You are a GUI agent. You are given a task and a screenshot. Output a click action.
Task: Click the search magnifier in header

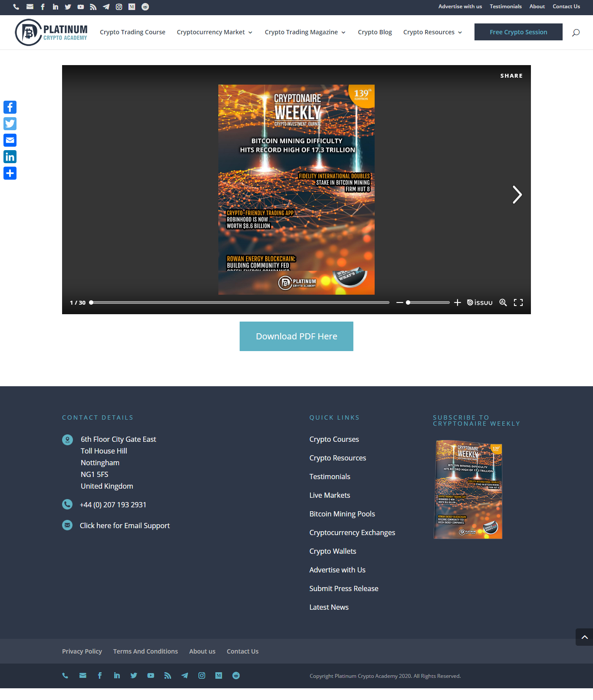pos(576,33)
